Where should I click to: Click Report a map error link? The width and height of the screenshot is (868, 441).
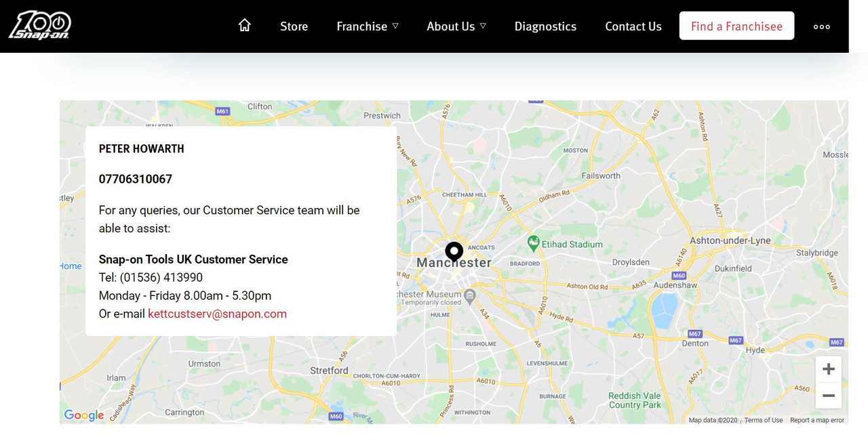817,420
